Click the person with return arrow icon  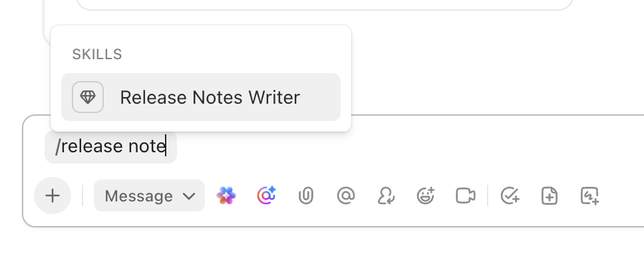click(386, 195)
